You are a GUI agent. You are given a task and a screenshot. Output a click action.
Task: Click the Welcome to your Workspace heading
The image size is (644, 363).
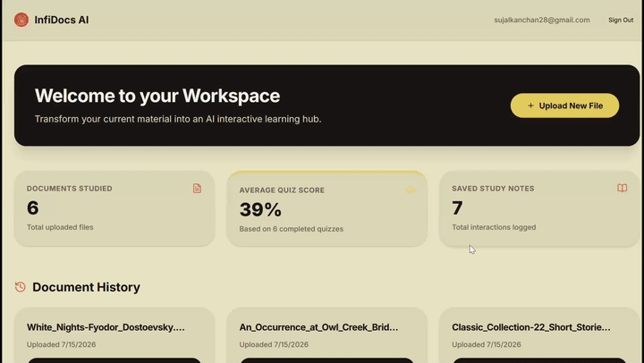coord(157,96)
